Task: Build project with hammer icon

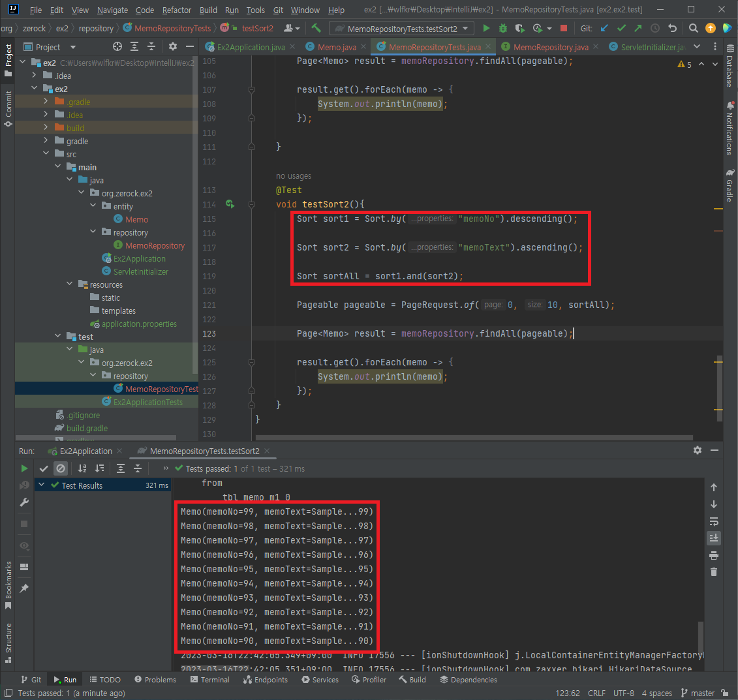Action: click(316, 28)
